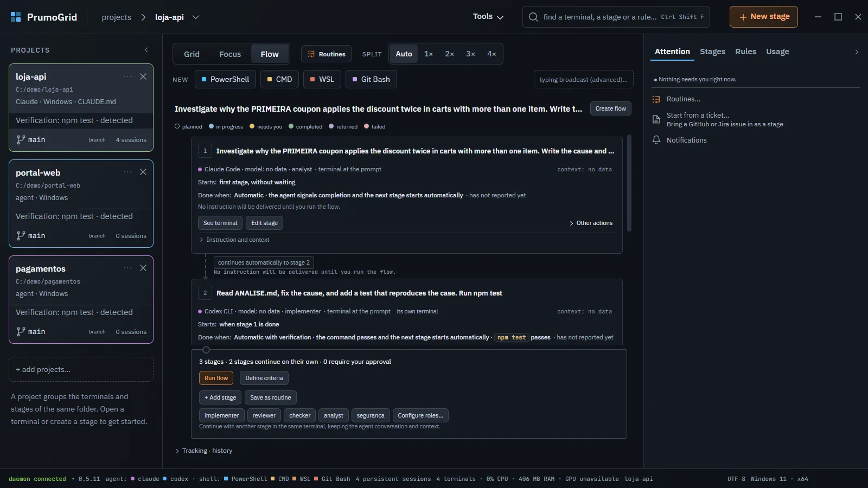Image resolution: width=868 pixels, height=488 pixels.
Task: Switch to the Usage tab
Action: pos(777,52)
